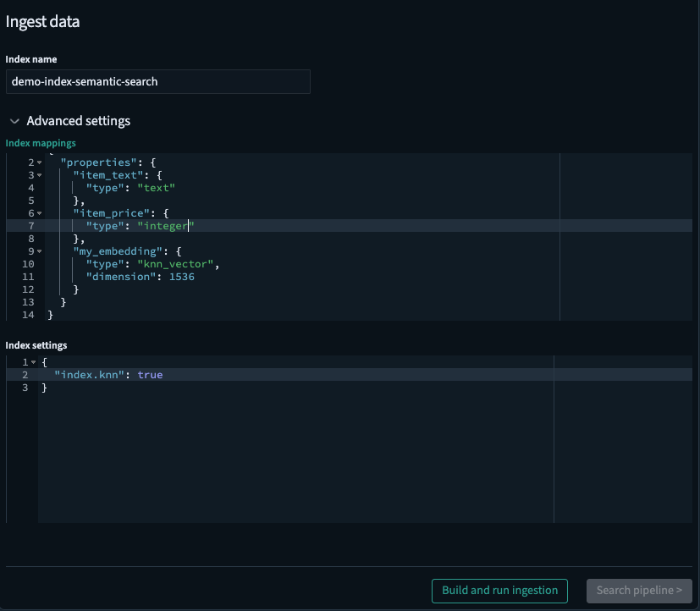Click line number 14 in mappings gutter

point(28,315)
